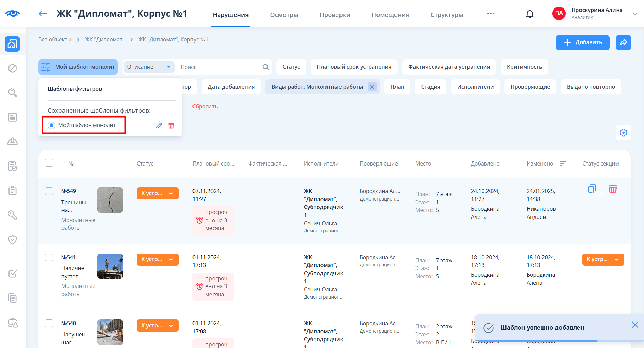Delete saved template with trash icon
The height and width of the screenshot is (348, 644).
pos(171,126)
